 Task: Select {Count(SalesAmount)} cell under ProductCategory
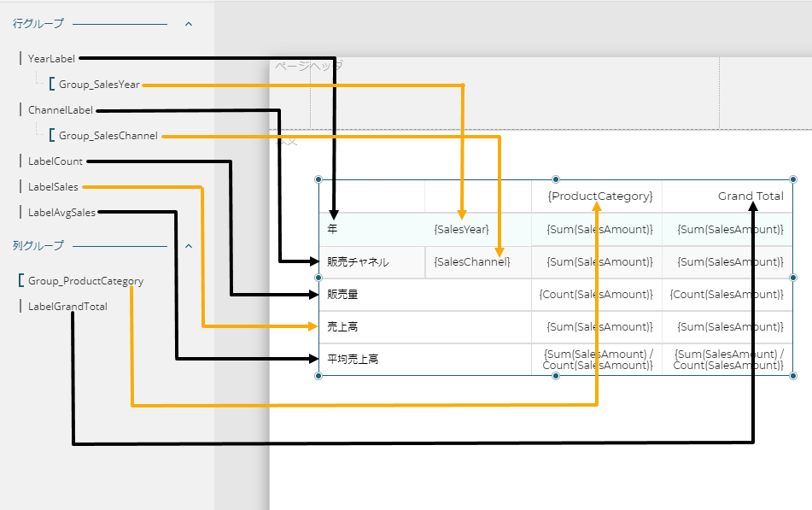coord(597,295)
